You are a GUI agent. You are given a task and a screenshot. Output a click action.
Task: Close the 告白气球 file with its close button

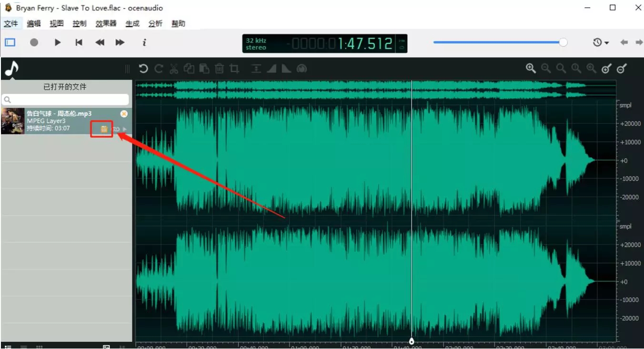pos(124,113)
